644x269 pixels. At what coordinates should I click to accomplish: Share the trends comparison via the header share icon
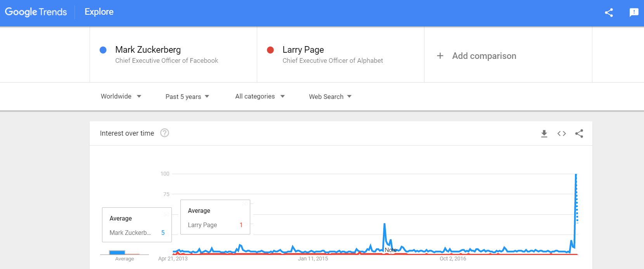coord(609,12)
